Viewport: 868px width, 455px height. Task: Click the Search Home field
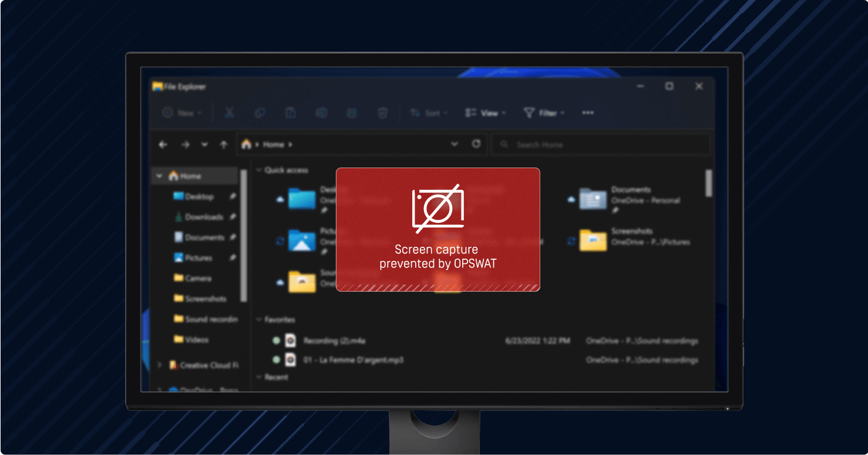pos(600,145)
